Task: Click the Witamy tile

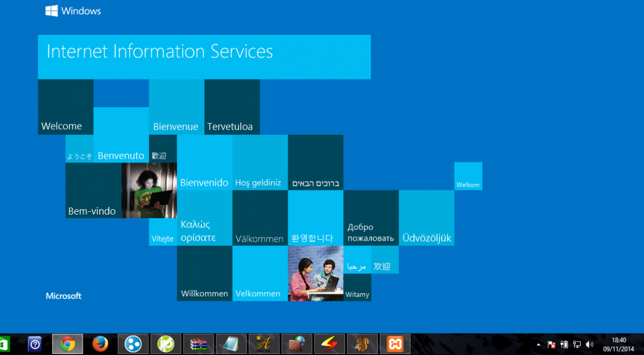Action: click(357, 287)
